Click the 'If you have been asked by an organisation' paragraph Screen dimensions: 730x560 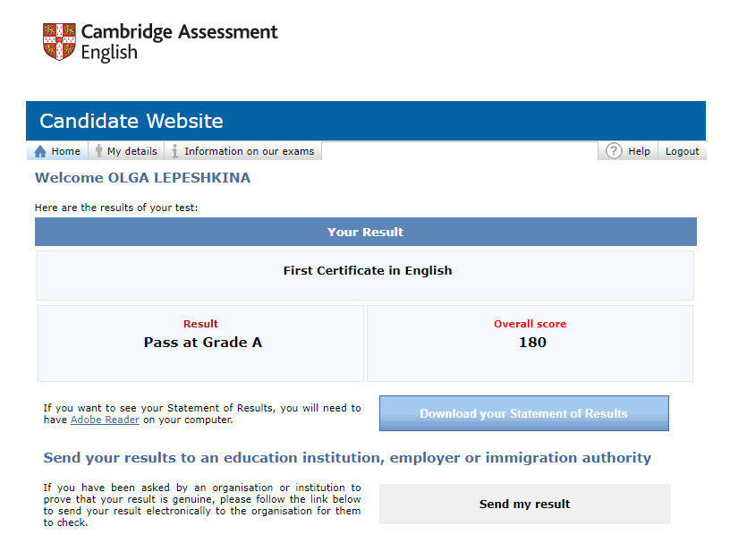(x=202, y=505)
